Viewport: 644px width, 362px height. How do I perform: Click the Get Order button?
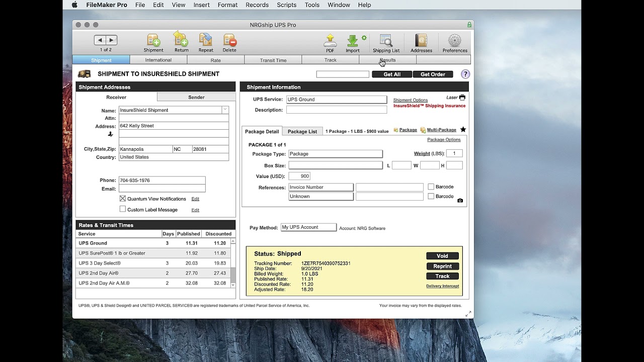click(x=433, y=74)
